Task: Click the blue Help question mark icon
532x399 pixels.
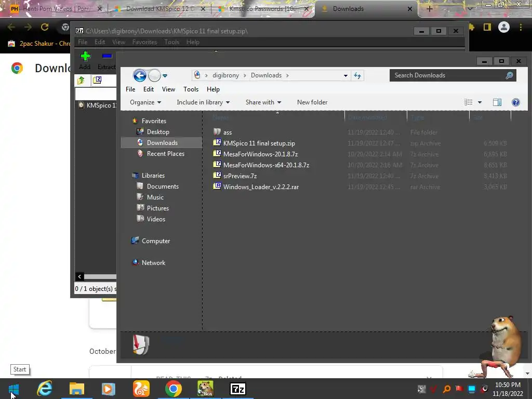Action: point(516,102)
